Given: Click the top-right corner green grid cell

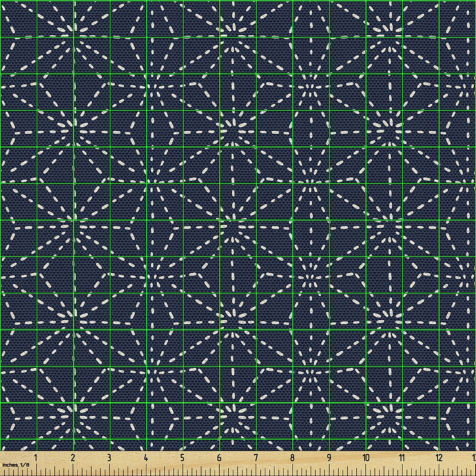Looking at the screenshot, I should (458, 19).
